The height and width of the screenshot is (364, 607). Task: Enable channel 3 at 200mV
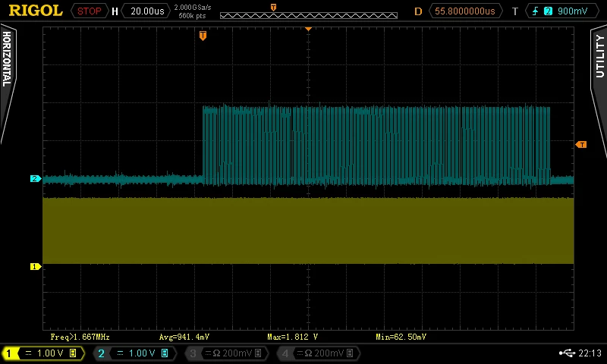point(226,353)
